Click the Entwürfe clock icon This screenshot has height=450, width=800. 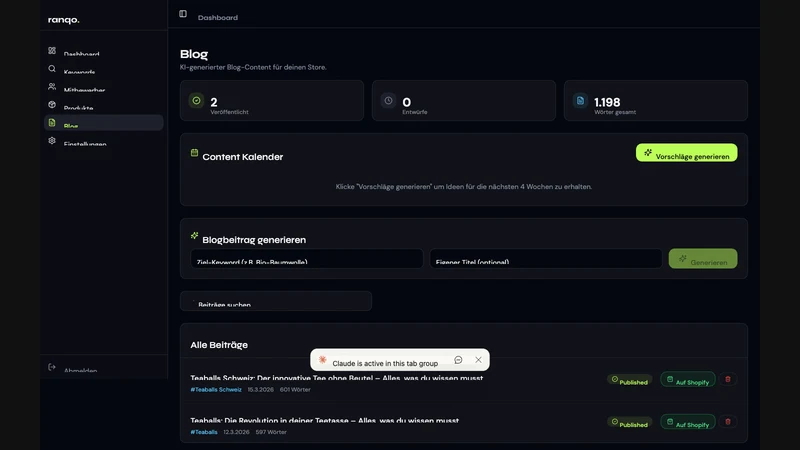[388, 101]
